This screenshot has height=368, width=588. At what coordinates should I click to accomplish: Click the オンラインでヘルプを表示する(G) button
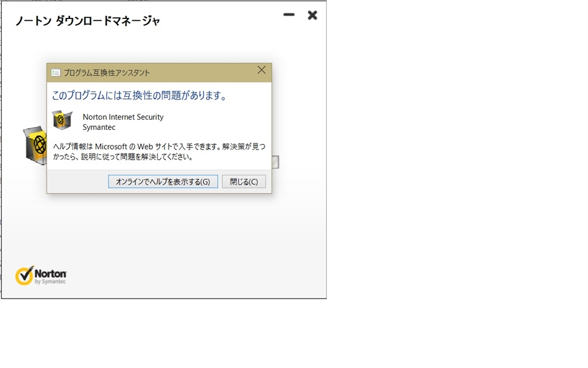point(163,182)
